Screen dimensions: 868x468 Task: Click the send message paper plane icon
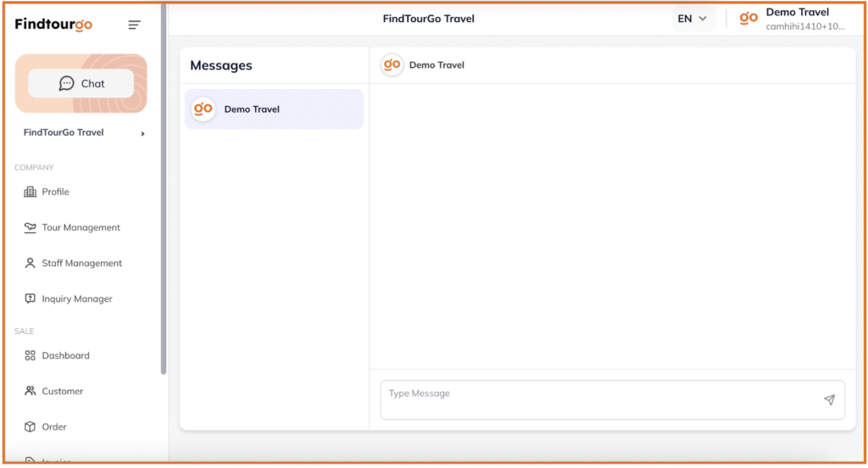[829, 400]
